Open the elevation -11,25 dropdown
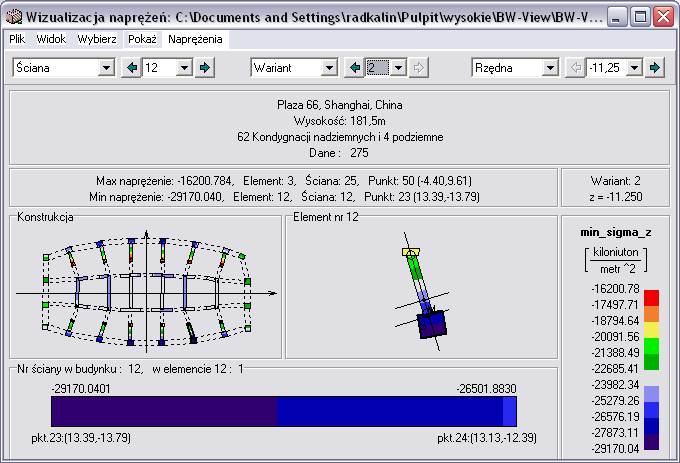Viewport: 680px width, 463px height. click(x=634, y=68)
